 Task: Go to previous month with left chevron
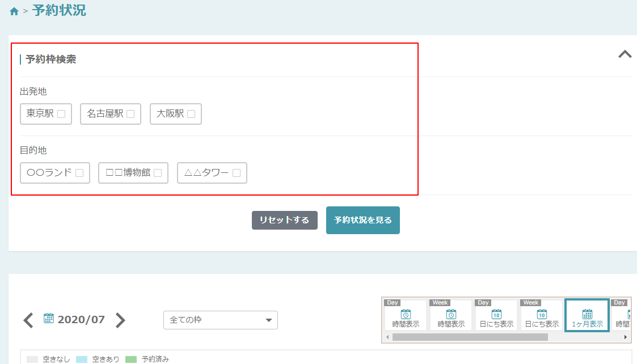point(28,320)
